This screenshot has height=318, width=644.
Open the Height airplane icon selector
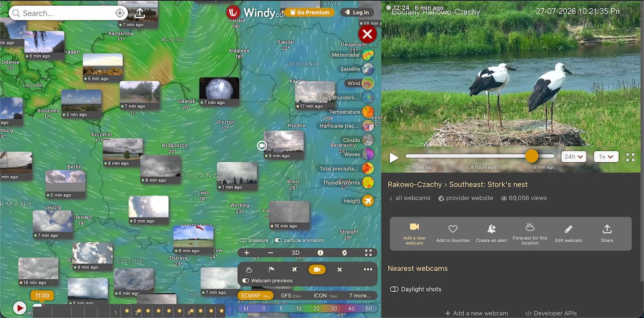tap(368, 201)
